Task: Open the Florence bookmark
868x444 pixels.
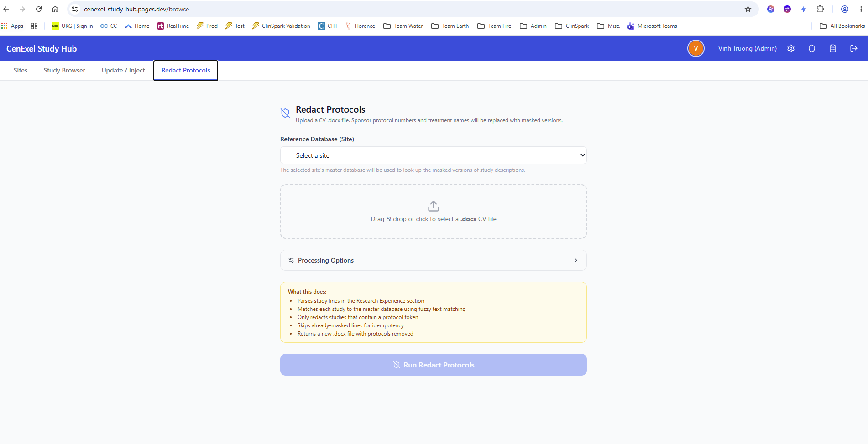Action: pyautogui.click(x=360, y=26)
